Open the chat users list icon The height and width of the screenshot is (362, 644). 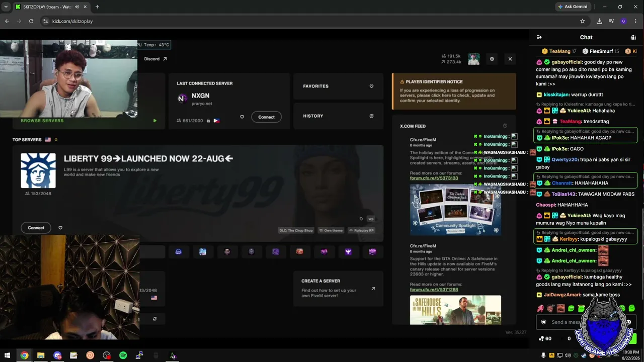[x=633, y=37]
